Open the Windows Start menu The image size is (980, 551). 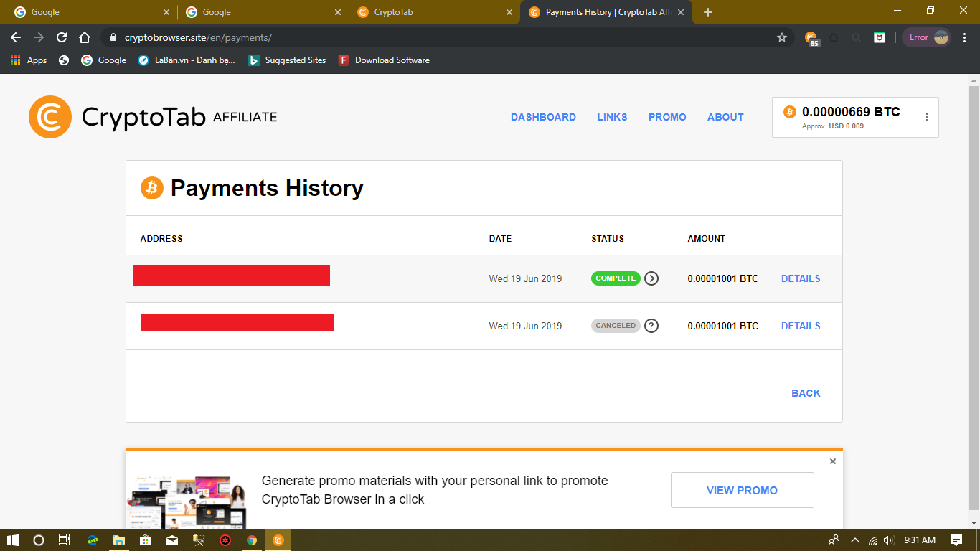point(14,540)
